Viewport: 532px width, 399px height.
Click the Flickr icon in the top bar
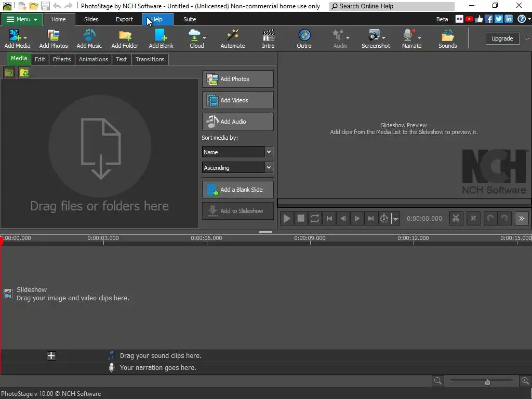[459, 19]
